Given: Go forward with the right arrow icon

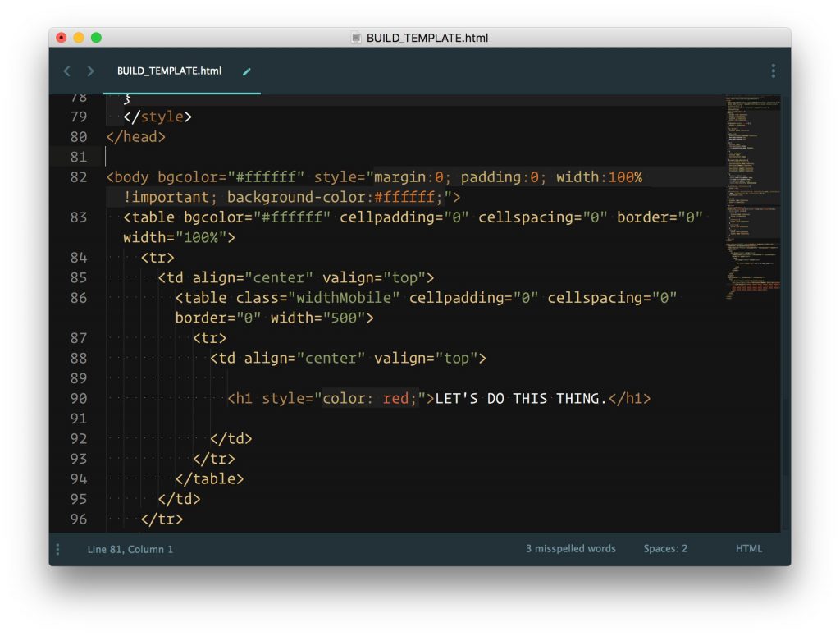Looking at the screenshot, I should [90, 71].
